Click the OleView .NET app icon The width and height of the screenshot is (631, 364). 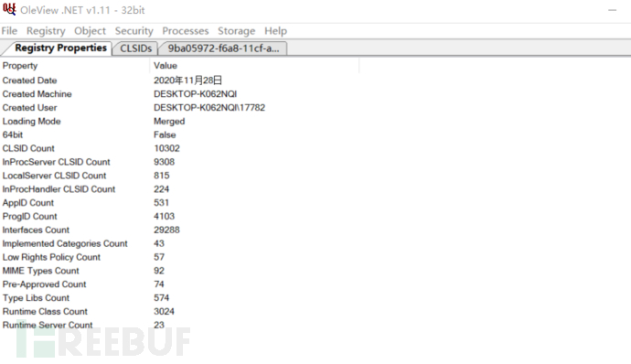tap(9, 9)
